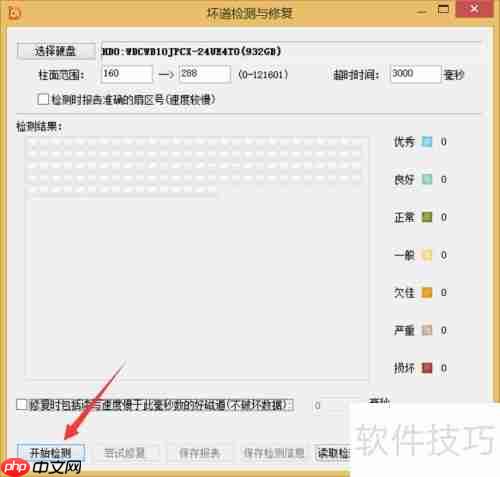500x477 pixels.
Task: Click the application icon in title bar
Action: [x=14, y=13]
